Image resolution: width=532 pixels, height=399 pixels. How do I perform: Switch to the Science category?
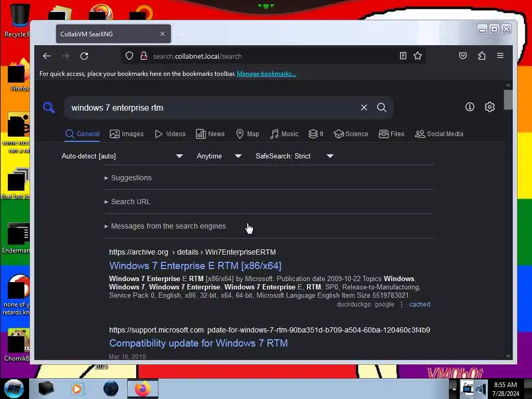pos(351,134)
